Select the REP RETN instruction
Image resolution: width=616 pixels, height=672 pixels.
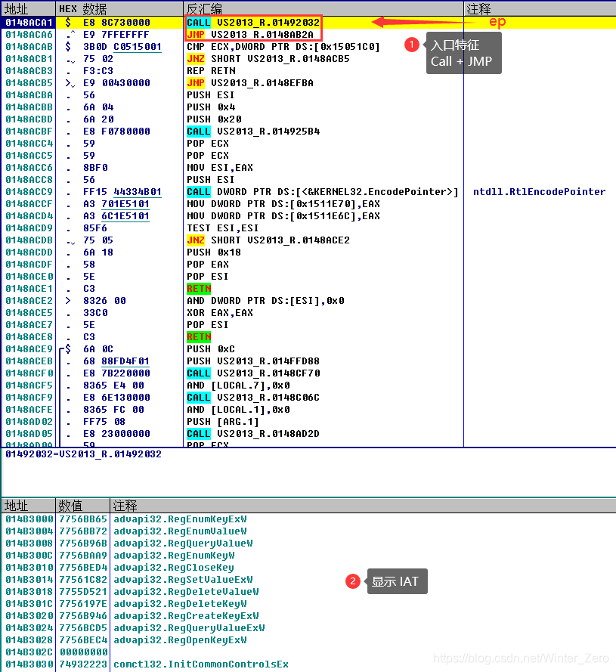click(x=211, y=71)
